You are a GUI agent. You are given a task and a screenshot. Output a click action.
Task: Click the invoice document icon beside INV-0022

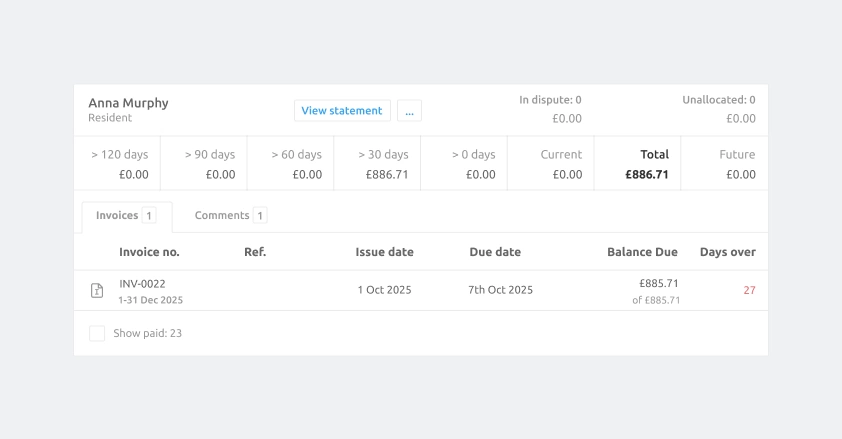pos(97,291)
